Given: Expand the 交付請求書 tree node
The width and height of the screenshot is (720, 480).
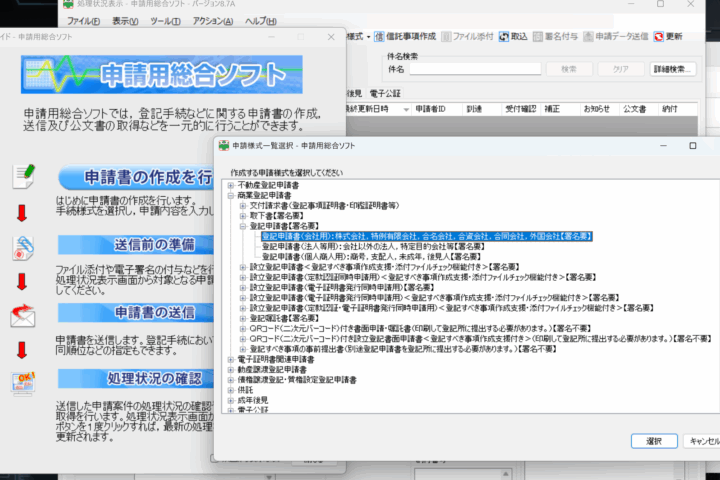Looking at the screenshot, I should click(x=243, y=205).
